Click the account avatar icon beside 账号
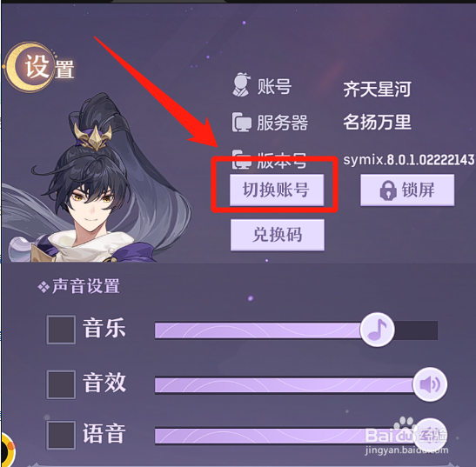The height and width of the screenshot is (467, 476). tap(242, 84)
